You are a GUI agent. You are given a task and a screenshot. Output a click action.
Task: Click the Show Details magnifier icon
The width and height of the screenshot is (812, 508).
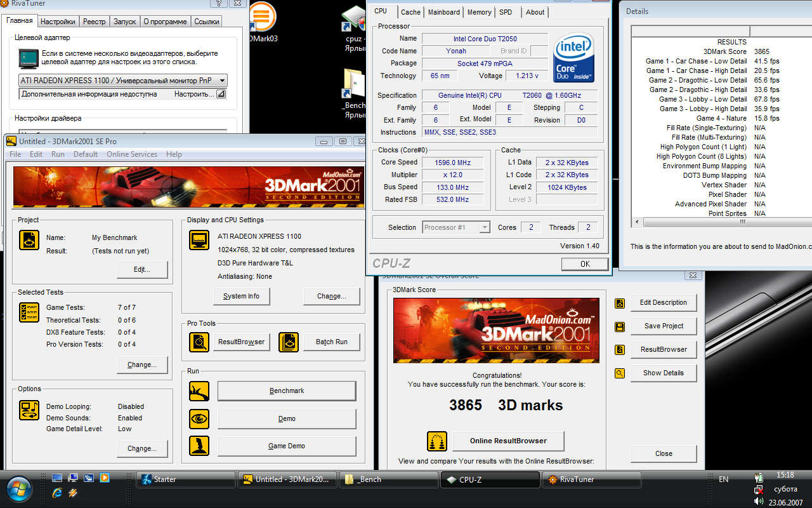coord(620,373)
